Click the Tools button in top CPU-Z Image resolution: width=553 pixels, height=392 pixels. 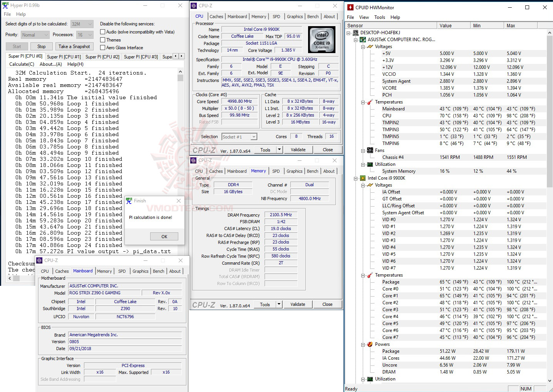[x=265, y=150]
